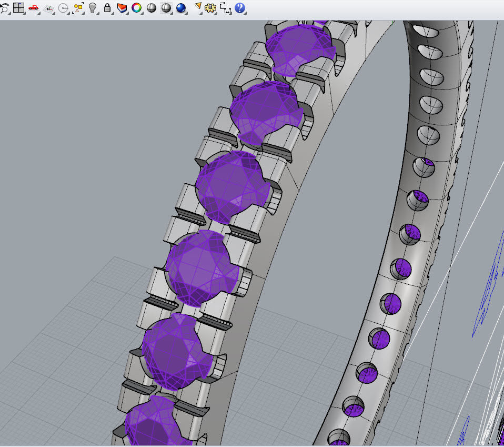Screen dimensions: 504x447
Task: Select the four viewports layout icon
Action: point(18,8)
